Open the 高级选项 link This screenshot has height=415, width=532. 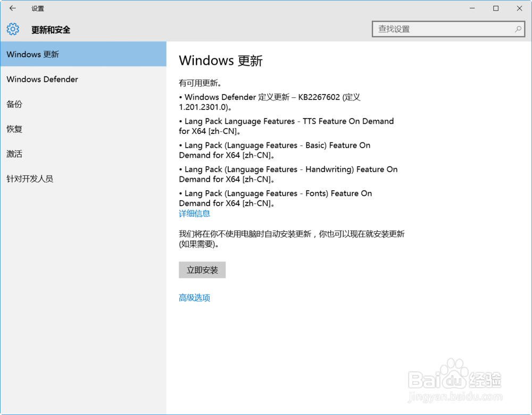[194, 298]
